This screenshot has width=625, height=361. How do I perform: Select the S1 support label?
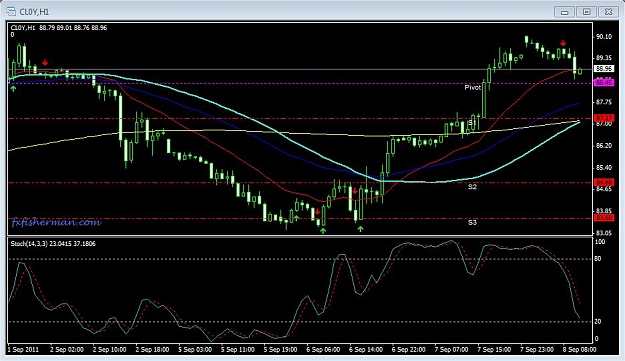[472, 122]
